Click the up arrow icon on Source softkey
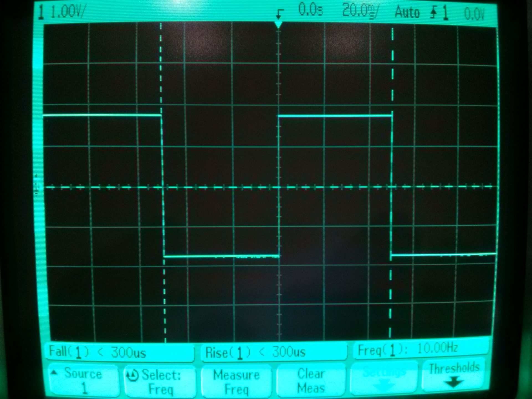The image size is (532, 399). (55, 373)
